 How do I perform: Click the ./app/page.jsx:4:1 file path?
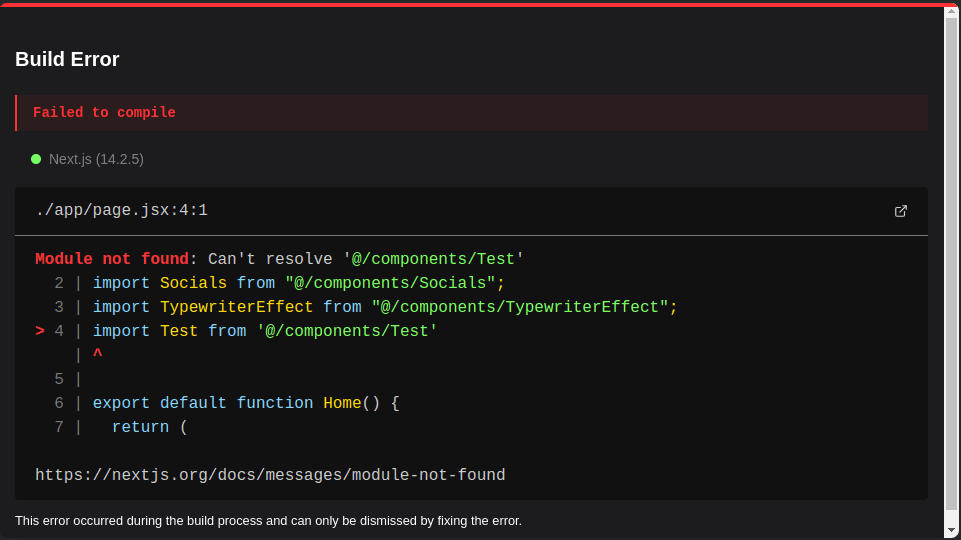coord(121,210)
